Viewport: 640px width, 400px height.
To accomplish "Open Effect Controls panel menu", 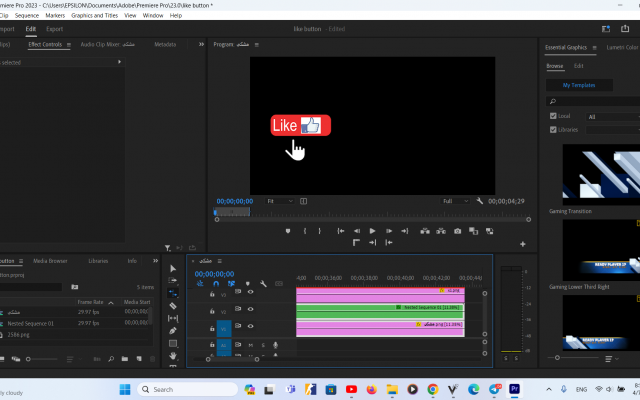I will tap(69, 44).
